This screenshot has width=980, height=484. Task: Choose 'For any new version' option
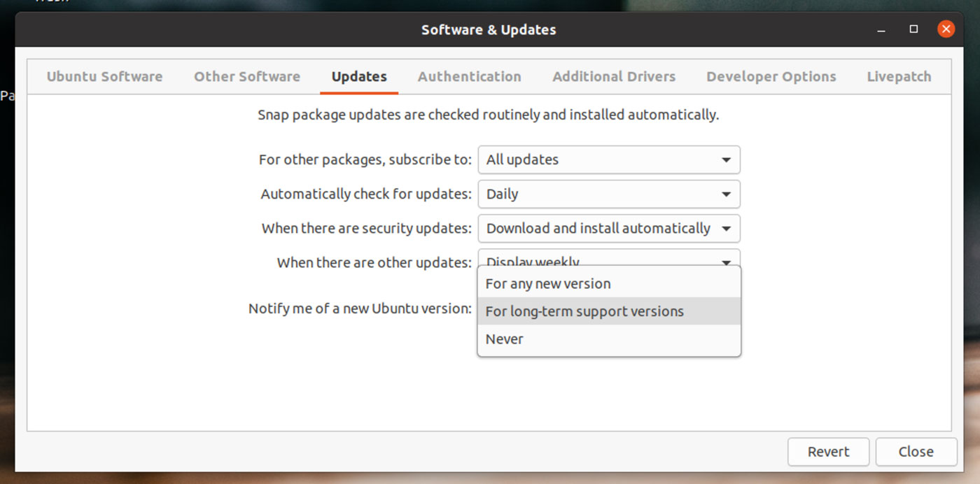[x=609, y=284]
